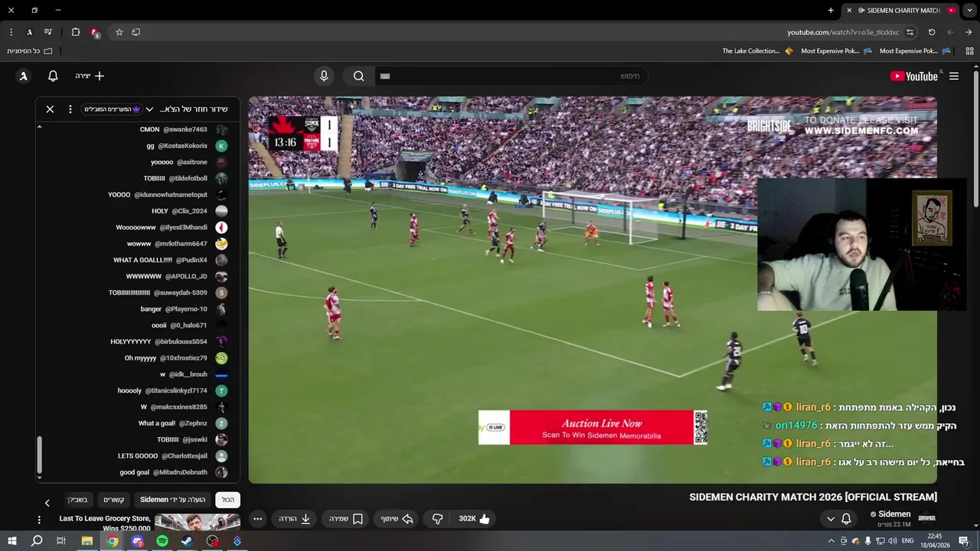Open live chat options three-dot menu

70,109
